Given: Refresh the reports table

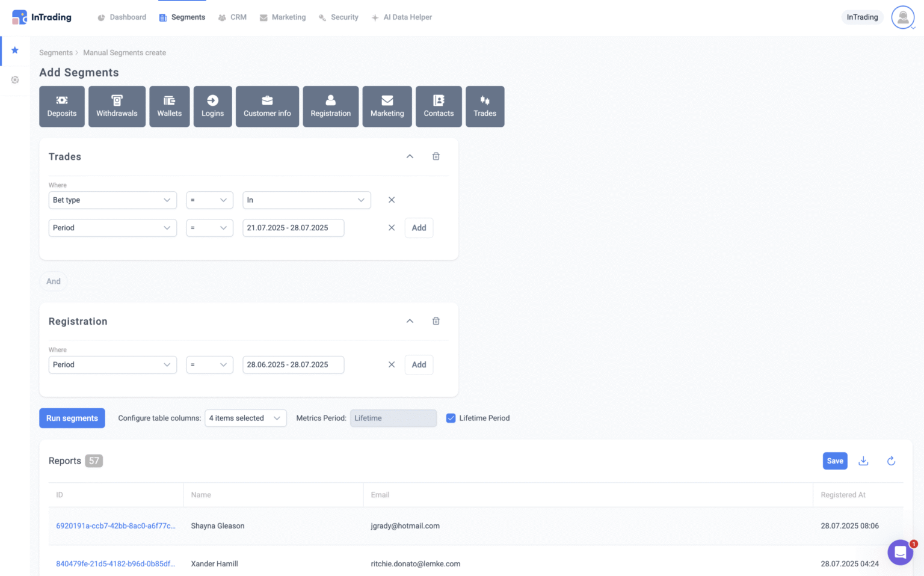Looking at the screenshot, I should point(892,461).
